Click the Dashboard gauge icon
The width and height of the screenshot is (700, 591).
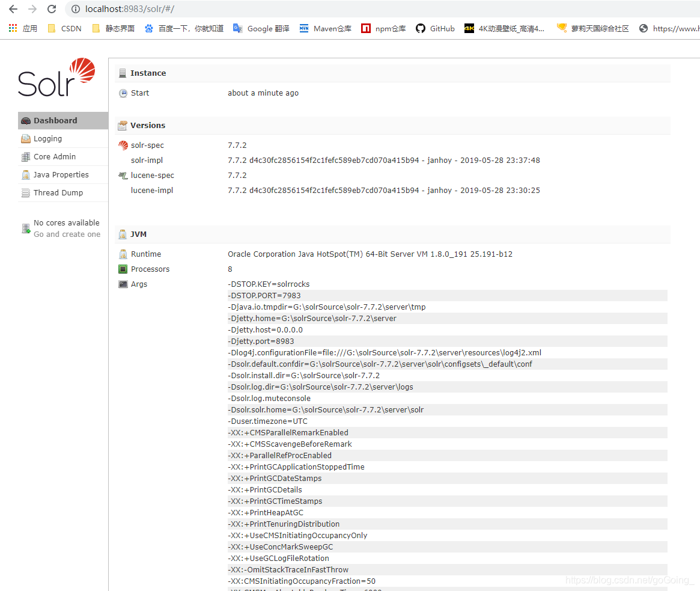26,121
